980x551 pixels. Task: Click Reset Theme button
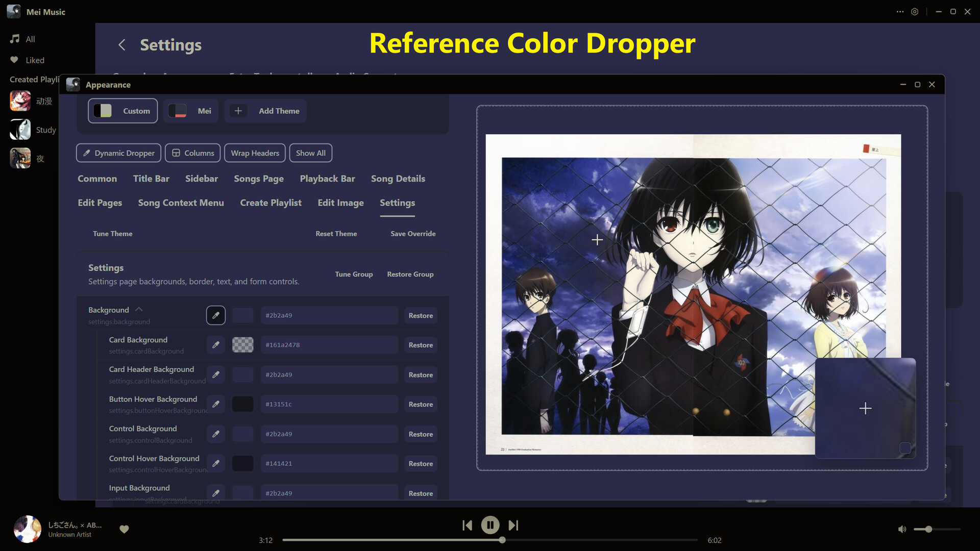pos(336,234)
